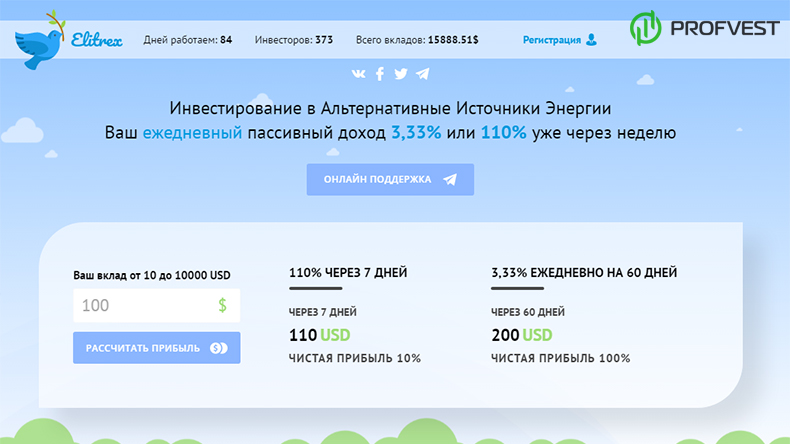Click the ЧЕРЕЗ 60 ДНЕЙ label
Image resolution: width=790 pixels, height=444 pixels.
(x=528, y=312)
